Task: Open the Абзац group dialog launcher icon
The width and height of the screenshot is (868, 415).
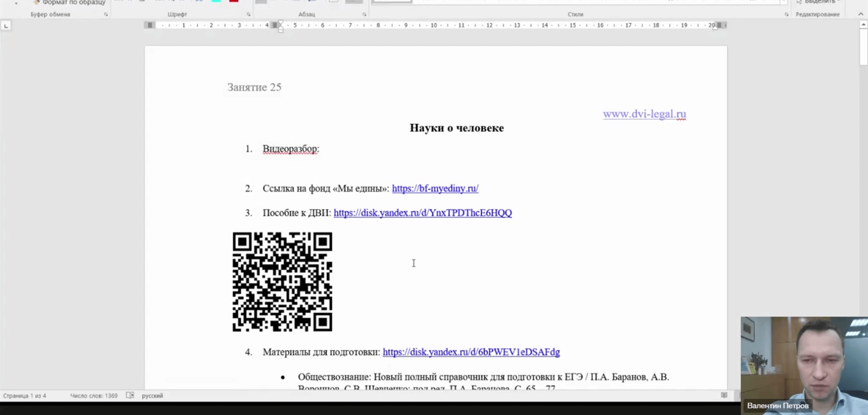Action: click(x=364, y=14)
